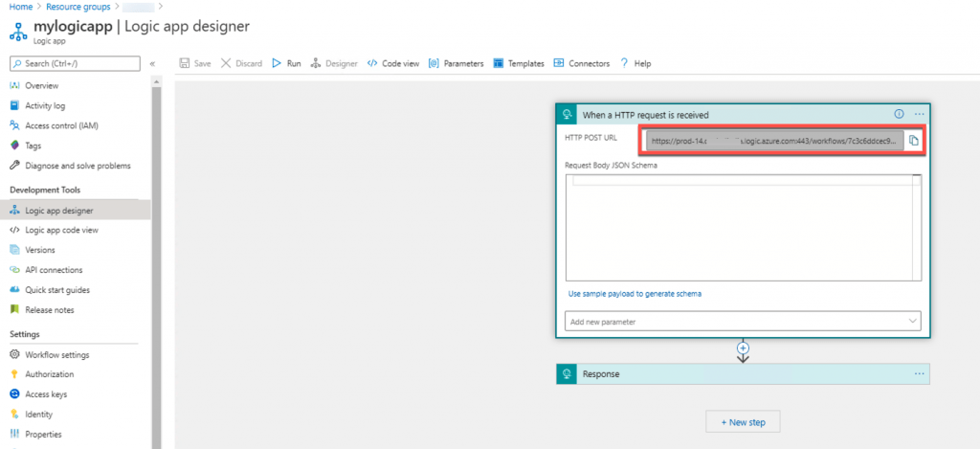Image resolution: width=980 pixels, height=449 pixels.
Task: Click the Response action icon
Action: (568, 374)
